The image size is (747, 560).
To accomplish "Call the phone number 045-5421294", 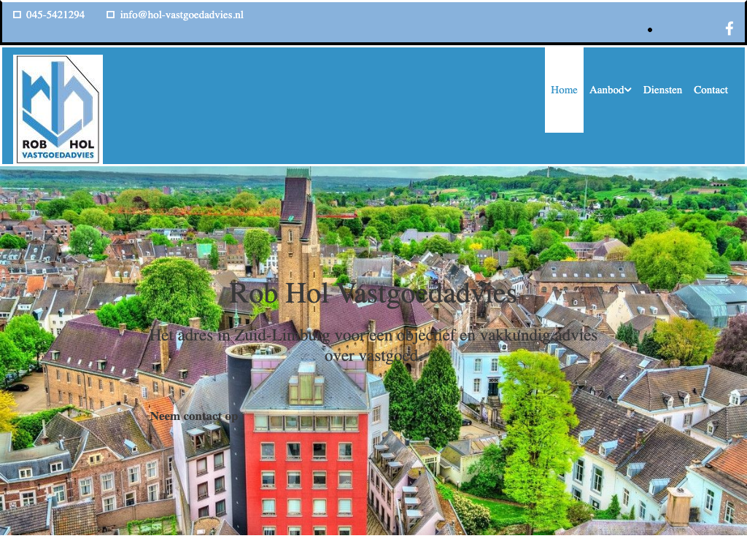I will click(x=55, y=15).
